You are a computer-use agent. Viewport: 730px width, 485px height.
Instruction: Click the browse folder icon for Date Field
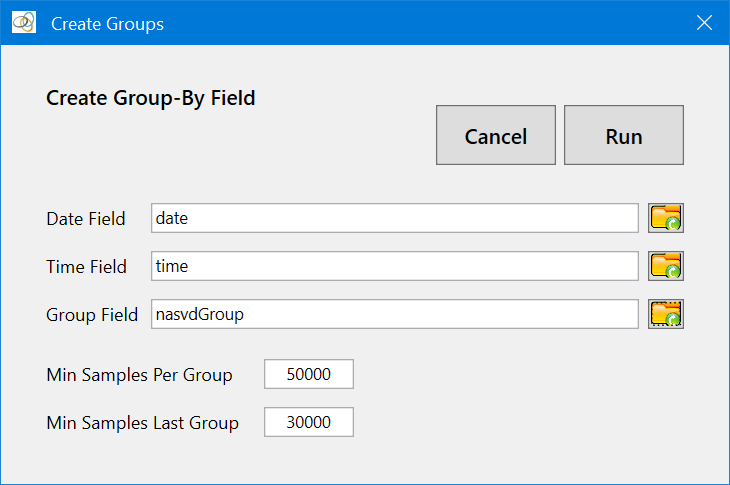coord(666,218)
